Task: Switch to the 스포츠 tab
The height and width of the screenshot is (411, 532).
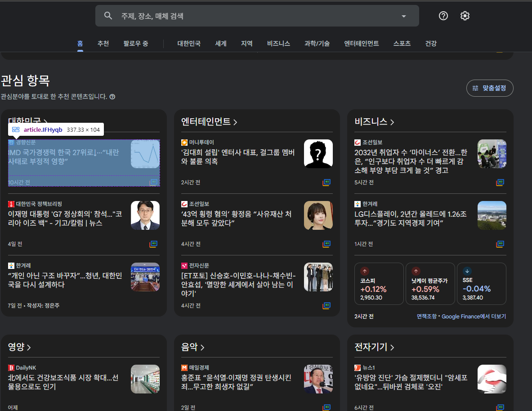Action: point(402,44)
